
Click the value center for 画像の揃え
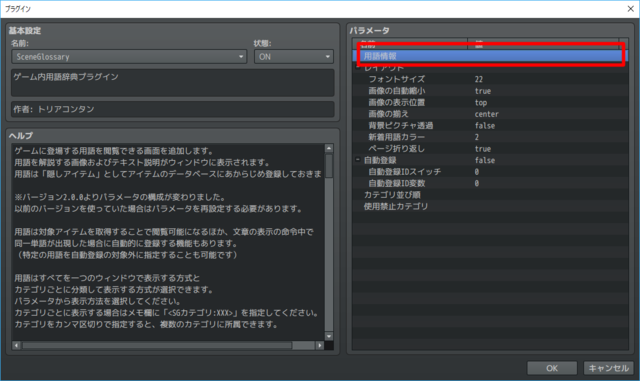coord(486,114)
